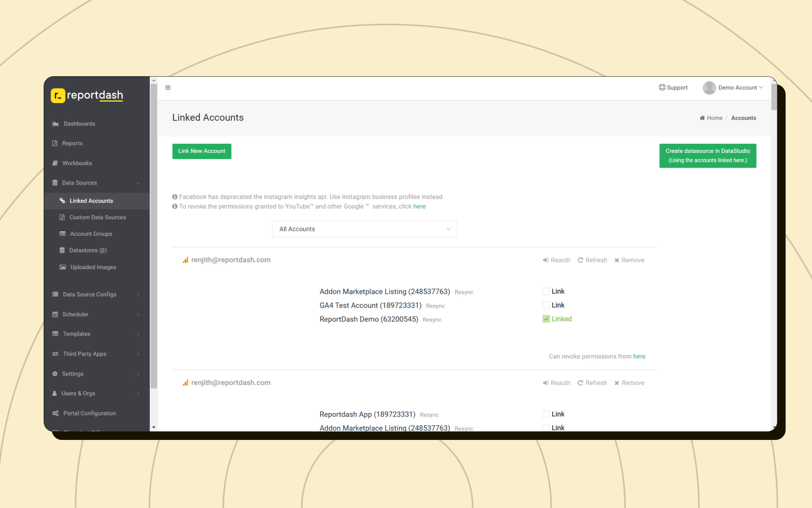Go to Reports in the sidebar
The width and height of the screenshot is (812, 508).
[x=72, y=143]
